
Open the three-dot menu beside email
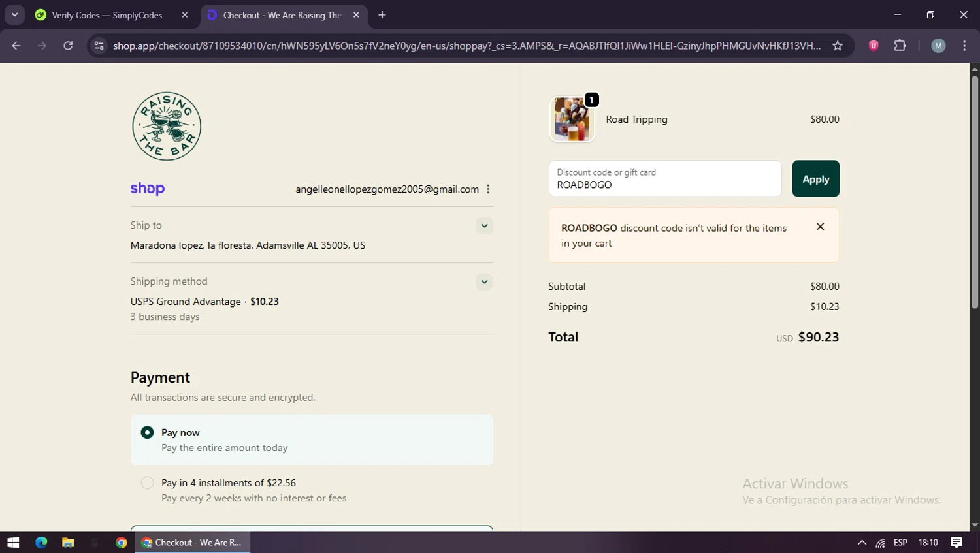pyautogui.click(x=488, y=189)
